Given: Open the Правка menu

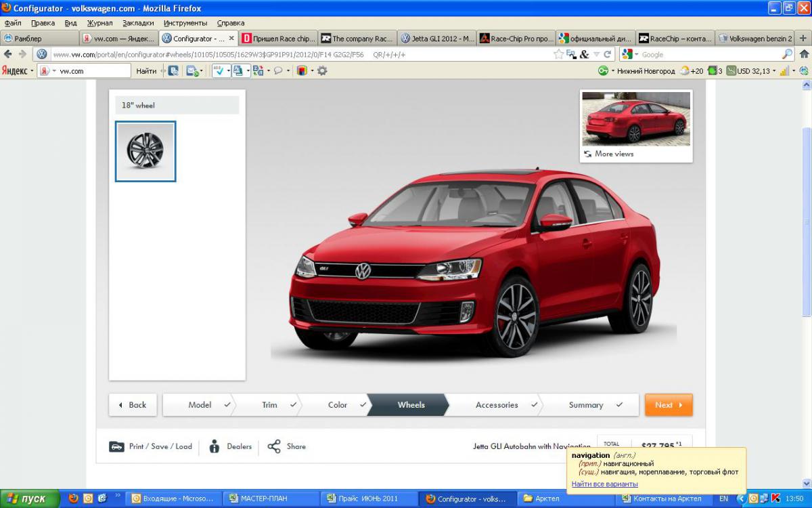Looking at the screenshot, I should (43, 23).
